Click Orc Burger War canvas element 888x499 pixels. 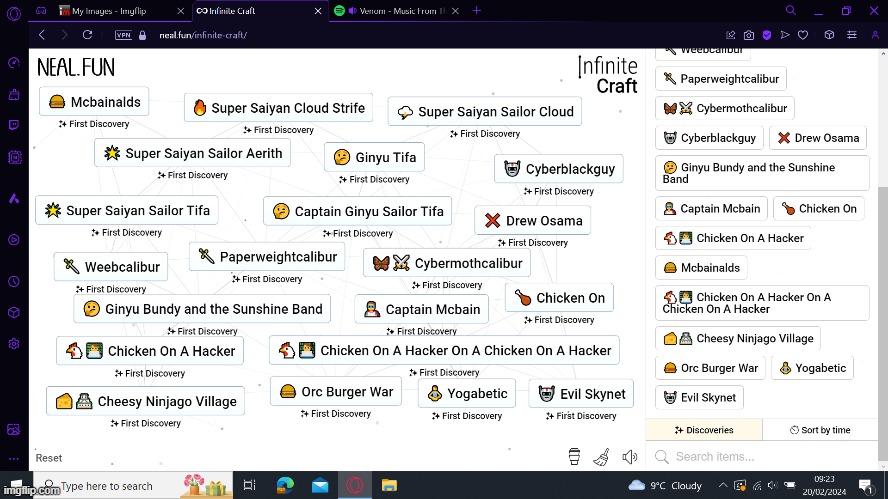(336, 391)
